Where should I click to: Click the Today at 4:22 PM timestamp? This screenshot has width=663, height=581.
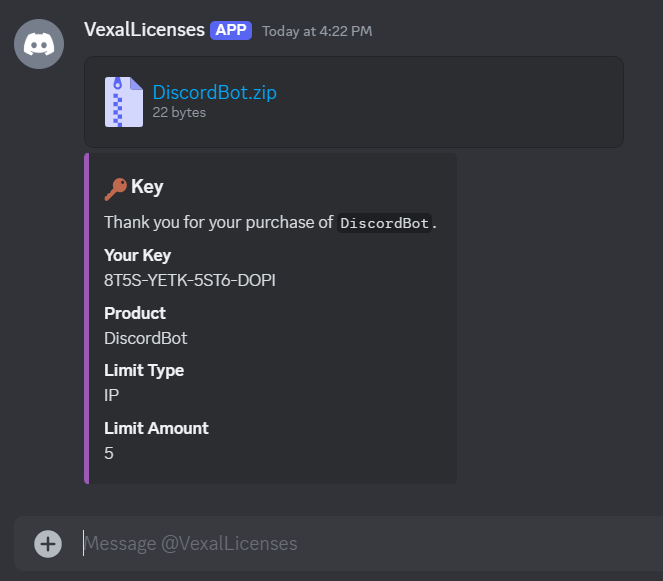(x=317, y=31)
